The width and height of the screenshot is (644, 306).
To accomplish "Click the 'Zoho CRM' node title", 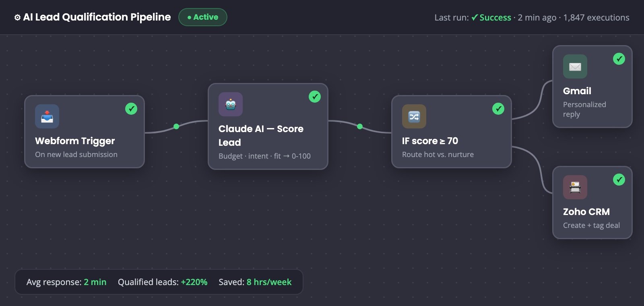I will pyautogui.click(x=586, y=212).
